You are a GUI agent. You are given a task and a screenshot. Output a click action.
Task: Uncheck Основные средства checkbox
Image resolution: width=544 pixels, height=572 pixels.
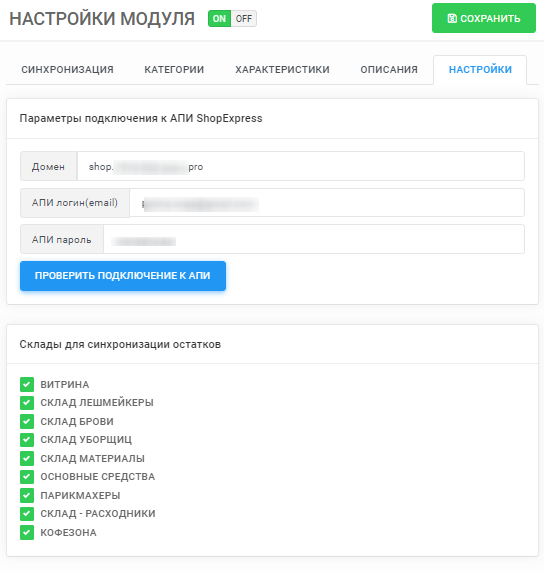click(27, 477)
